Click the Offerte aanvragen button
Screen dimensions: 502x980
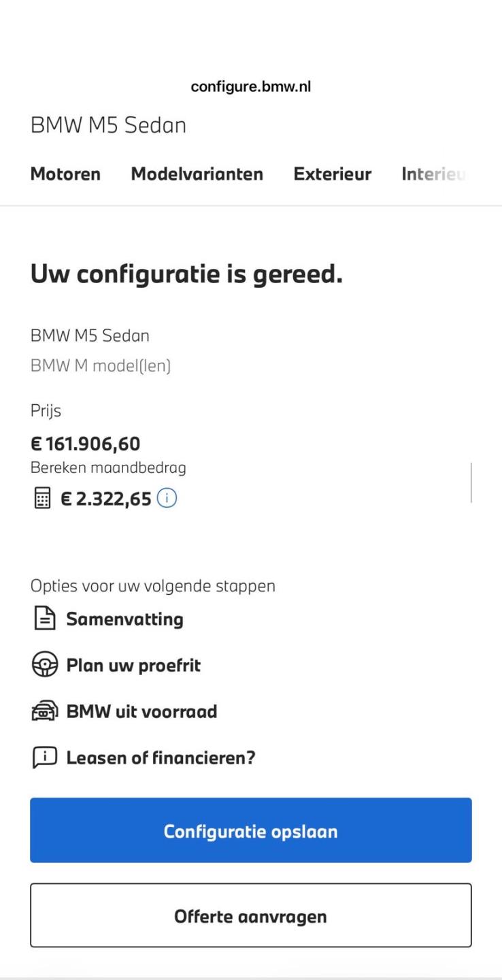251,916
